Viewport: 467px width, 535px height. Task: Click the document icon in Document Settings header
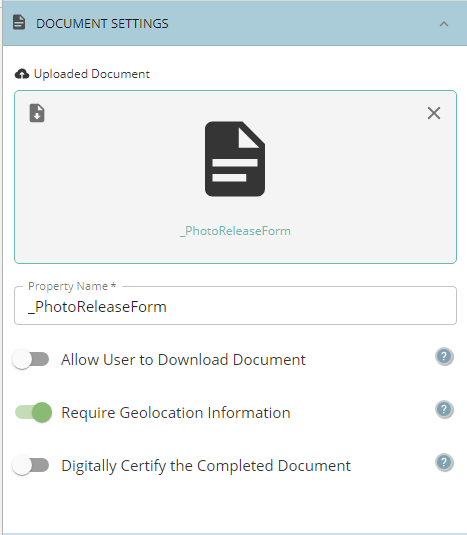[19, 23]
